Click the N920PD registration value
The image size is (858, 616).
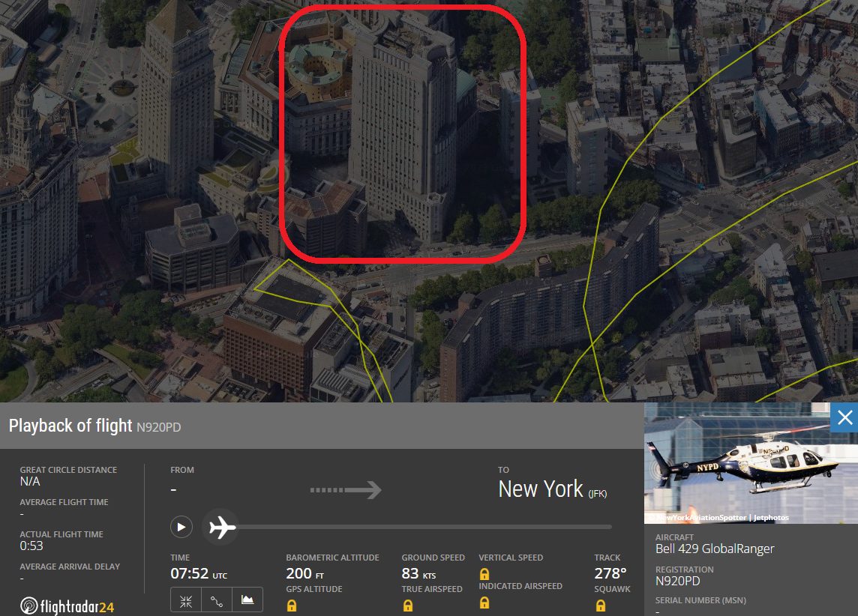[x=678, y=581]
